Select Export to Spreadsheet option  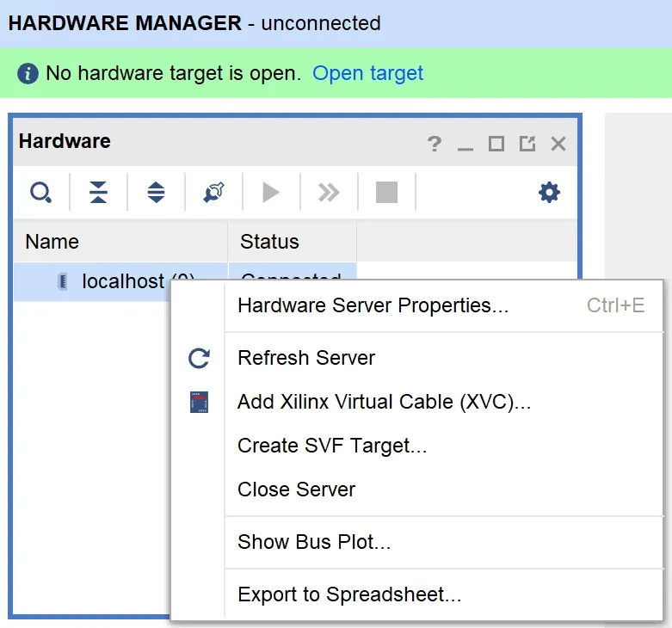pyautogui.click(x=349, y=594)
